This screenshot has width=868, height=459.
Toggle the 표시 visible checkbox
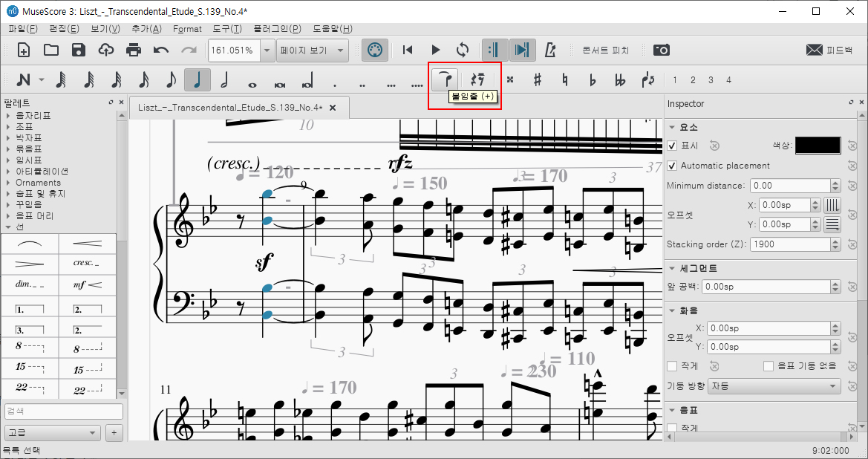(672, 146)
